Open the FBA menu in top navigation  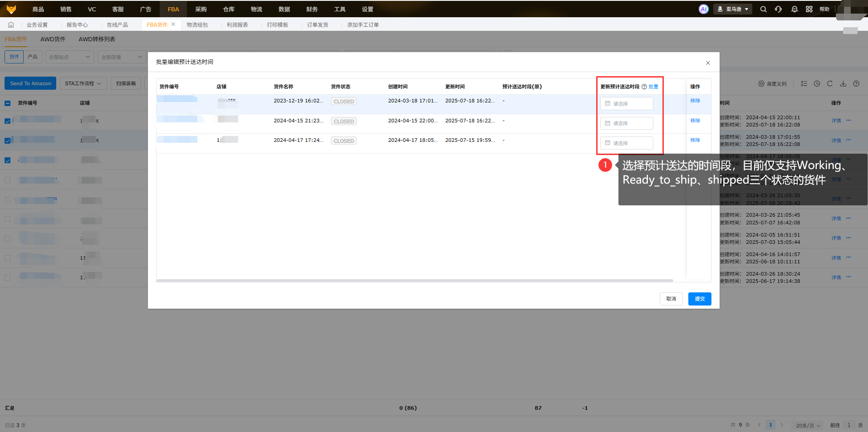pyautogui.click(x=173, y=9)
